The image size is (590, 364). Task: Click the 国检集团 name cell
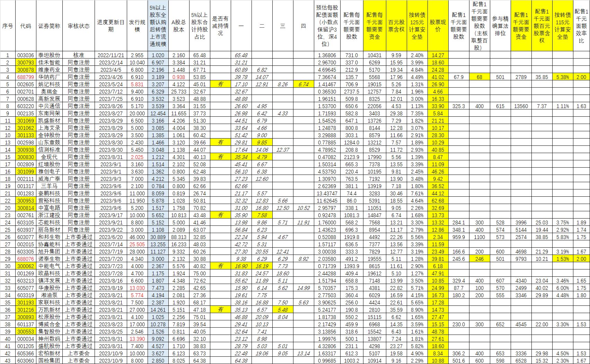pos(49,361)
